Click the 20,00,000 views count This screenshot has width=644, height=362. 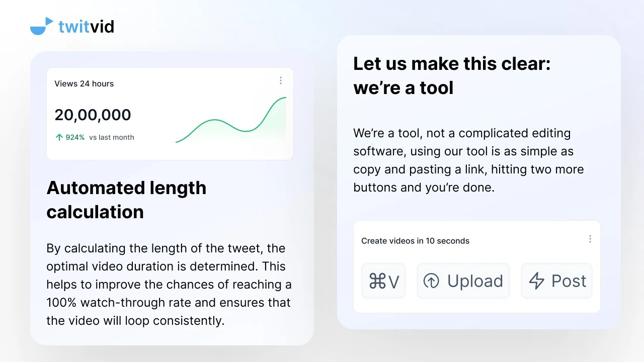(93, 115)
